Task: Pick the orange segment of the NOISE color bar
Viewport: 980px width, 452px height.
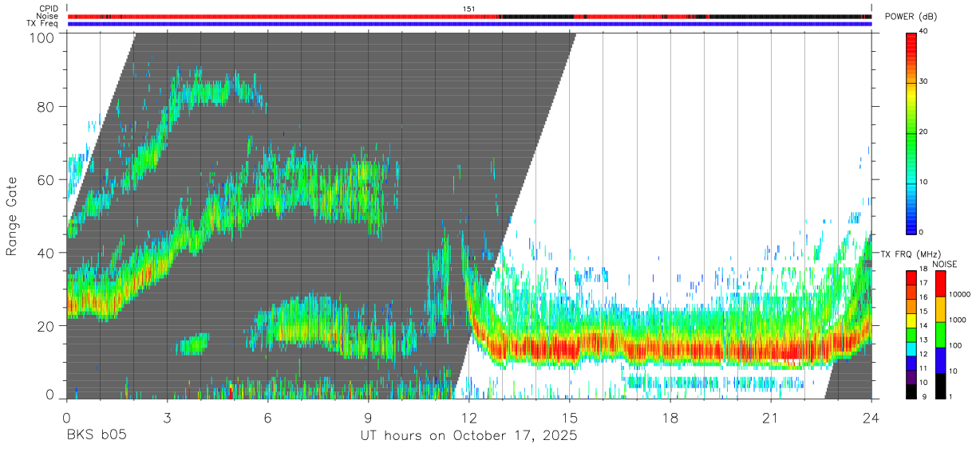Action: pyautogui.click(x=941, y=309)
